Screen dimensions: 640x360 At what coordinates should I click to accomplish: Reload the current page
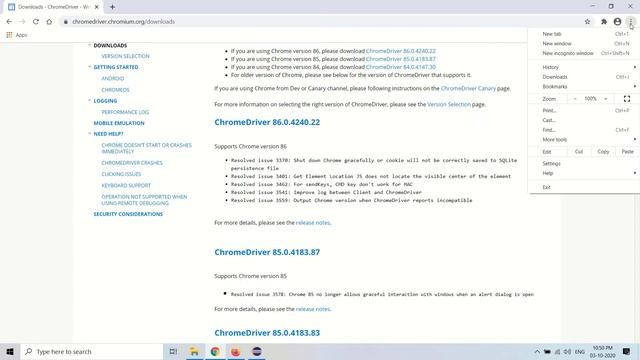click(36, 22)
